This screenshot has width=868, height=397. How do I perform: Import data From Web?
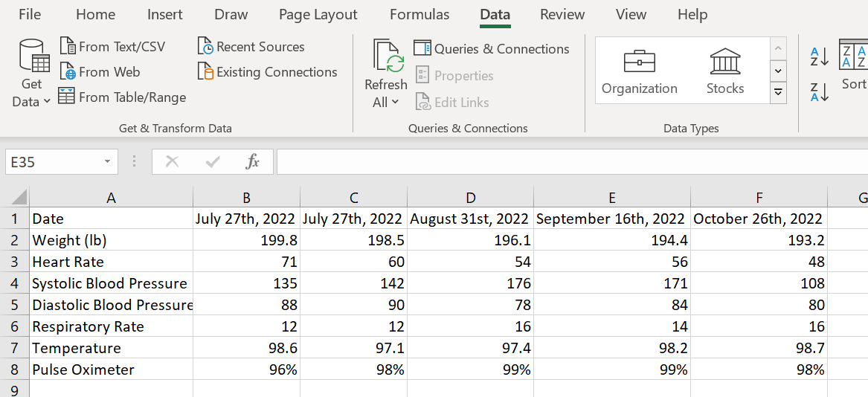100,72
